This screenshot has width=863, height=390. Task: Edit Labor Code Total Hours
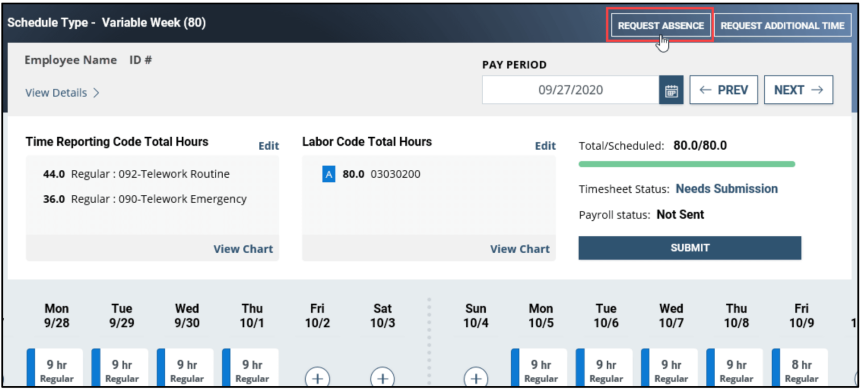[x=545, y=146]
